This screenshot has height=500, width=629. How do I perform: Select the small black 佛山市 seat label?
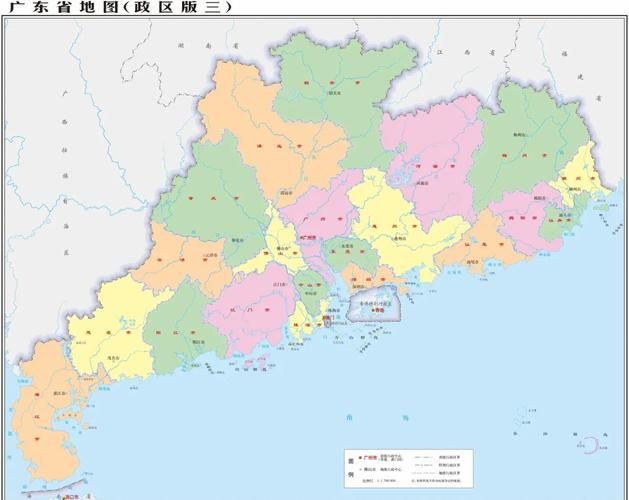click(x=283, y=248)
